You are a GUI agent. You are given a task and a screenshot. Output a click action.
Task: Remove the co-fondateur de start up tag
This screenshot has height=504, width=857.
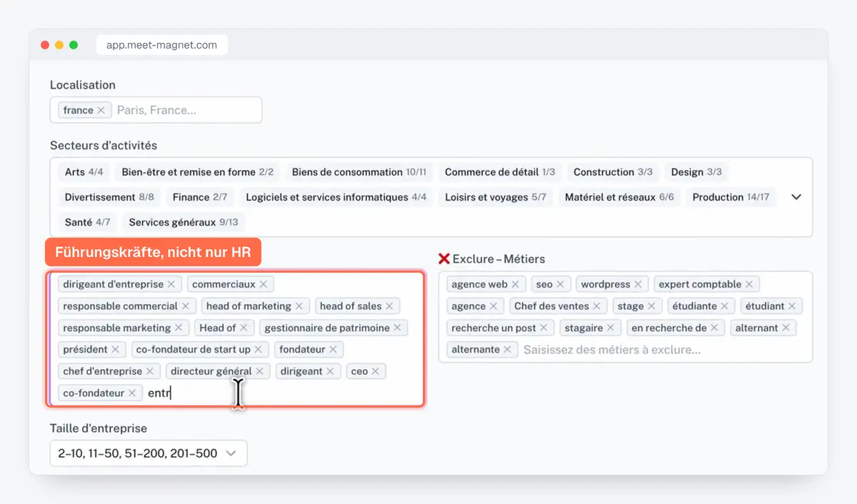(x=259, y=349)
